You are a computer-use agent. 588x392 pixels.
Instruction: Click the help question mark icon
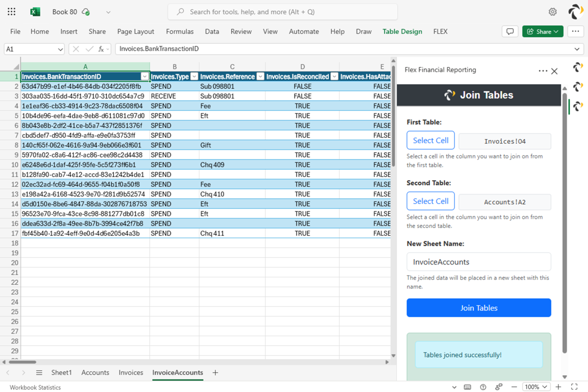(483, 387)
